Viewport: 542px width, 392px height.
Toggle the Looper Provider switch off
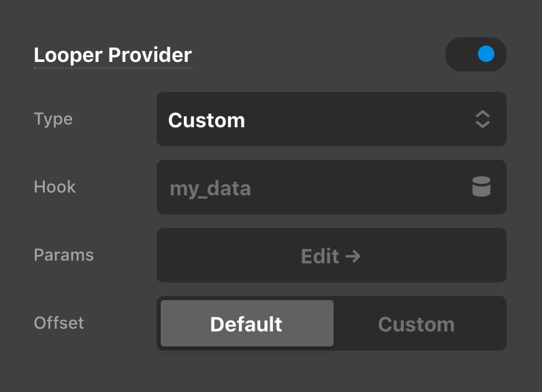[475, 54]
